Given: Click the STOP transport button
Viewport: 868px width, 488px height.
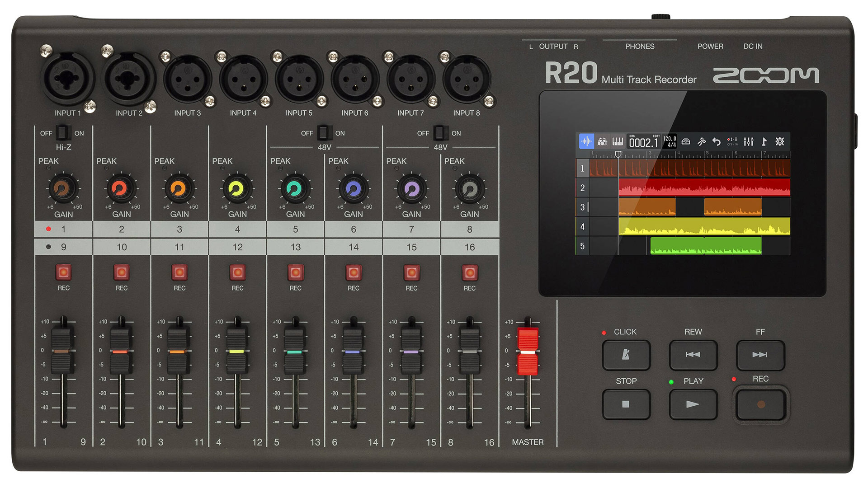Looking at the screenshot, I should (626, 404).
